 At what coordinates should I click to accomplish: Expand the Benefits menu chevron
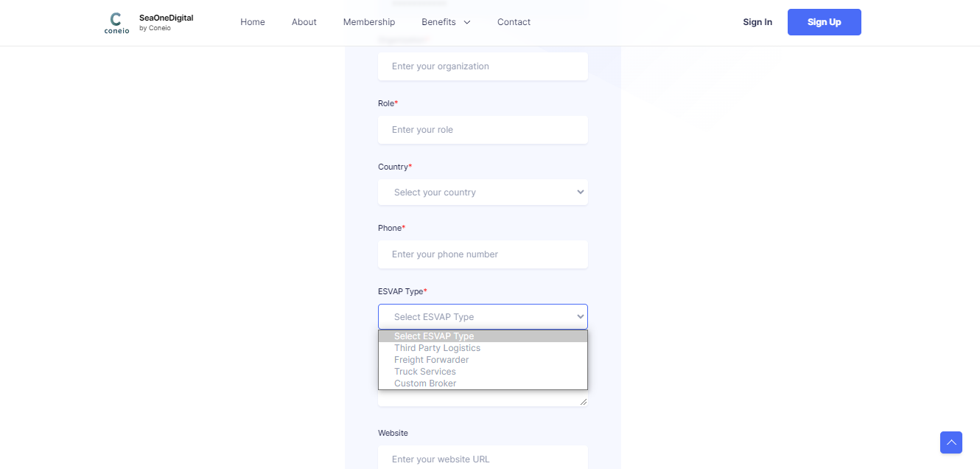(x=466, y=22)
